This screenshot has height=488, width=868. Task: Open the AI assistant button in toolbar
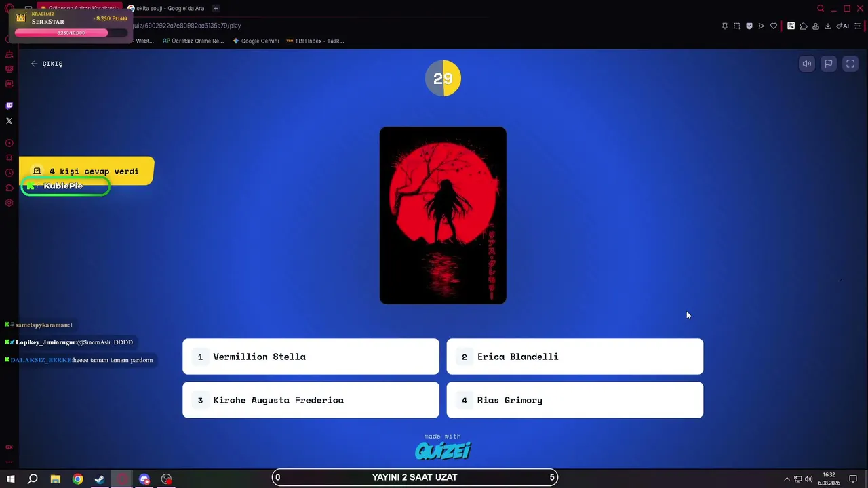(x=843, y=26)
